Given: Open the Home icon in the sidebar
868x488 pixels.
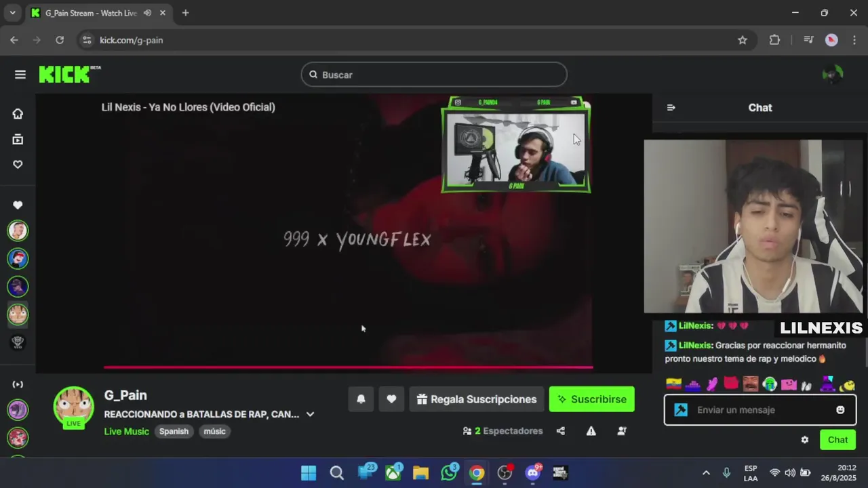Looking at the screenshot, I should click(x=18, y=114).
